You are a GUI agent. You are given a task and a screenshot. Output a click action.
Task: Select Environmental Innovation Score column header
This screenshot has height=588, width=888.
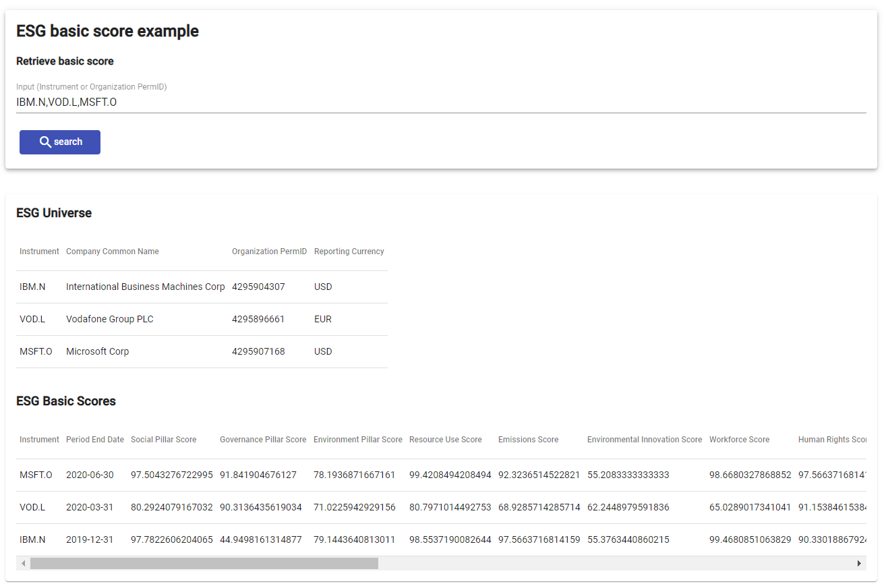tap(645, 440)
